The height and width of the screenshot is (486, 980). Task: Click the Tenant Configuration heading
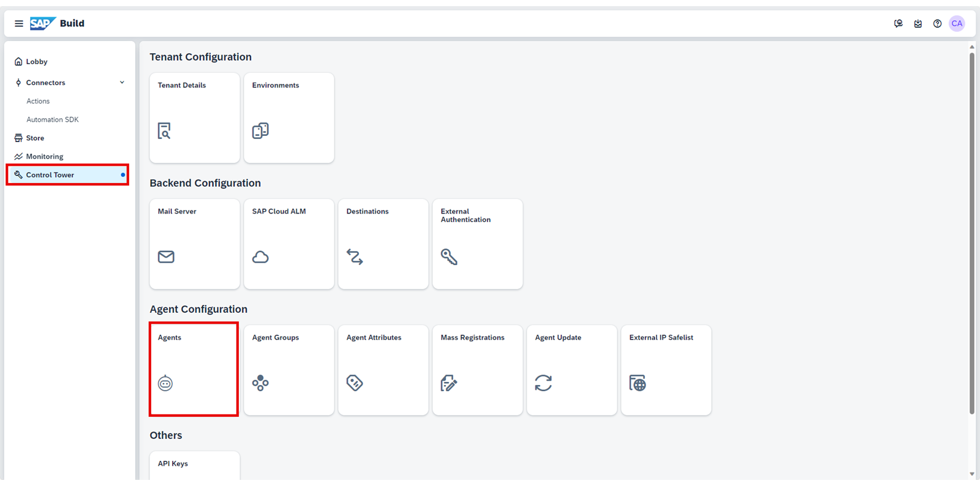click(201, 57)
